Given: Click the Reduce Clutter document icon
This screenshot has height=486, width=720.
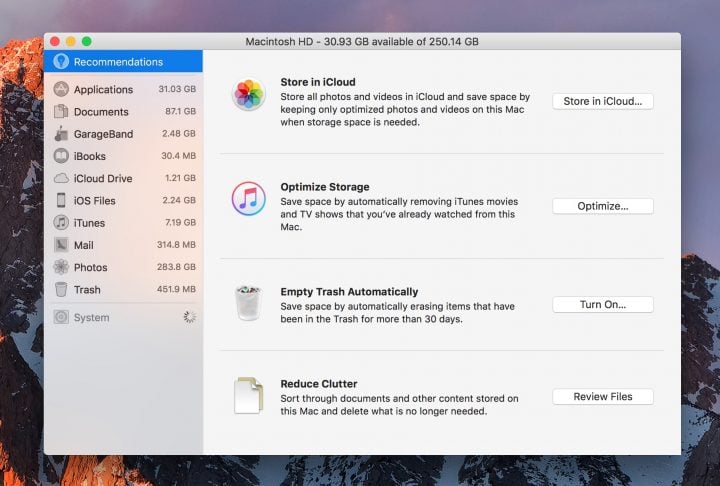Looking at the screenshot, I should pos(248,396).
